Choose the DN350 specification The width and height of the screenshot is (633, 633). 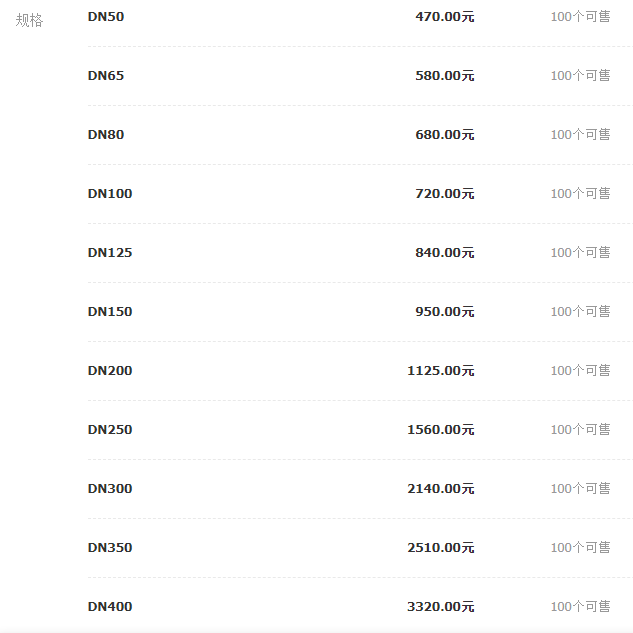pos(110,548)
